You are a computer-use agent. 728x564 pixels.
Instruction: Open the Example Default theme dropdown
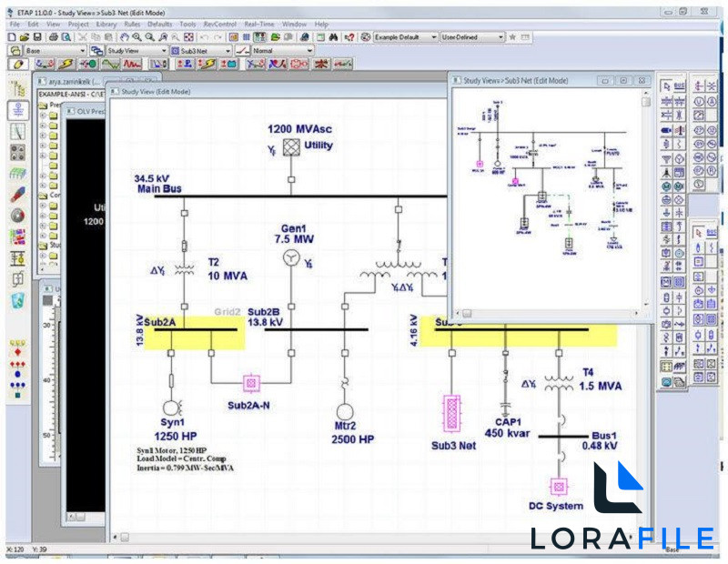(x=405, y=36)
